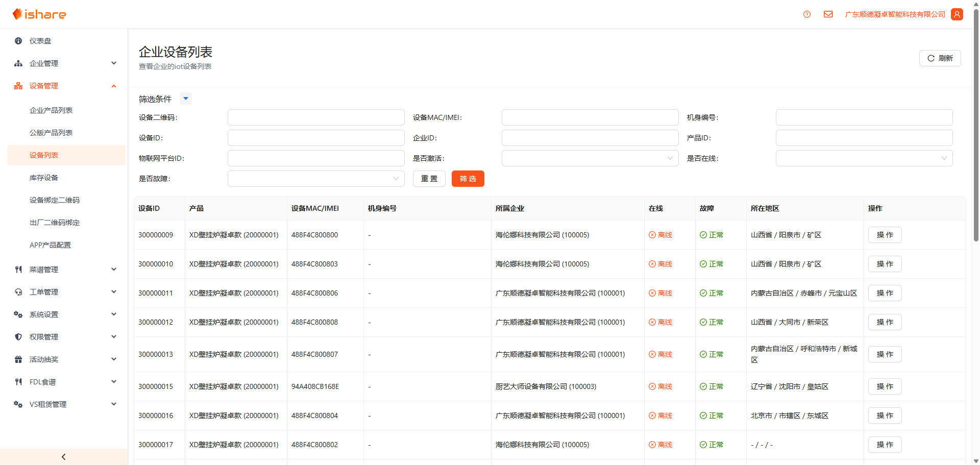Collapse the sidebar with the left arrow
Screen dimensions: 980x465
[x=64, y=457]
